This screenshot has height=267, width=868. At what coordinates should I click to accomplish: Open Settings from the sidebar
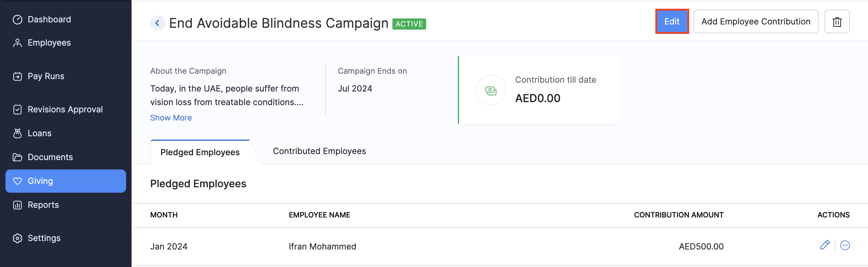(44, 238)
